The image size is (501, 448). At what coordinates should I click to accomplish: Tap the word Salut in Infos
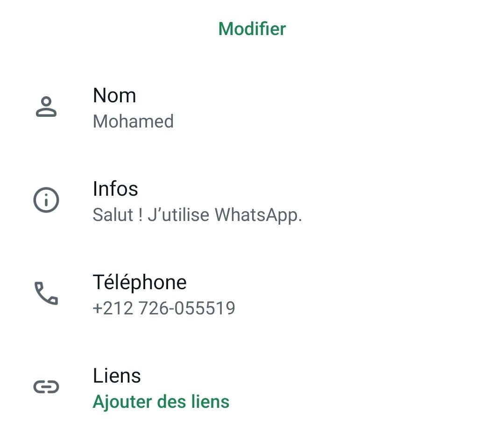(x=112, y=215)
